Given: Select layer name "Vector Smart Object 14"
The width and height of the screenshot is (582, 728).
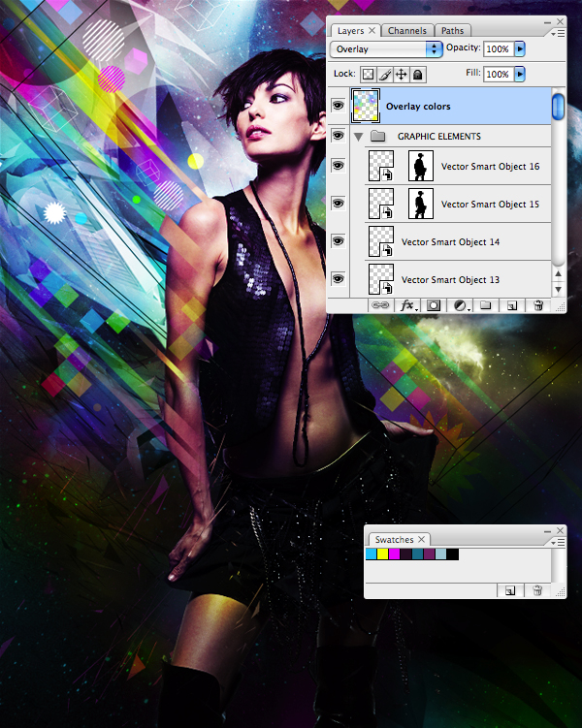Looking at the screenshot, I should point(450,242).
